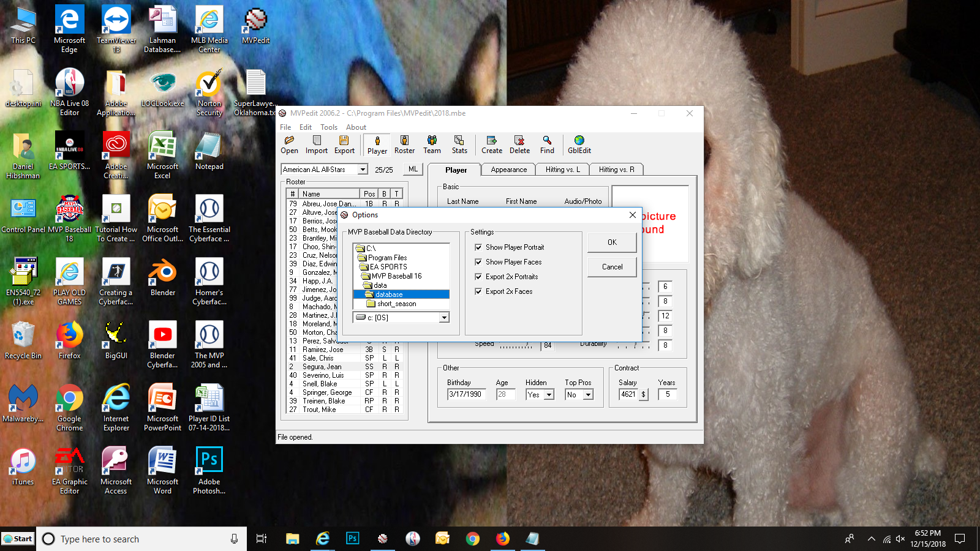Image resolution: width=980 pixels, height=551 pixels.
Task: Click OK in the Options dialog
Action: tap(612, 242)
